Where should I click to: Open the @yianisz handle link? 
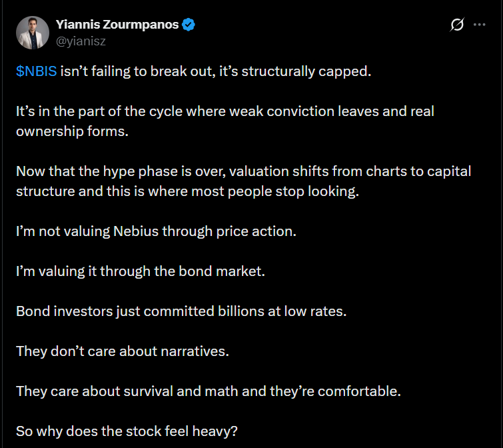coord(81,41)
